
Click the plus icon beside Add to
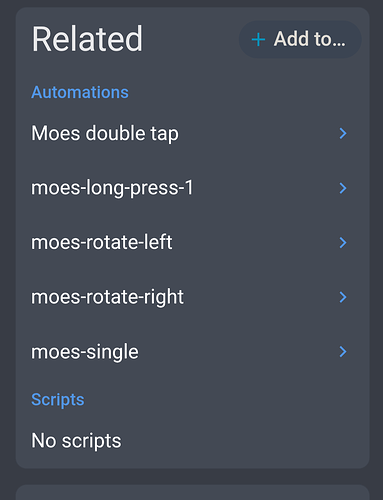coord(258,40)
